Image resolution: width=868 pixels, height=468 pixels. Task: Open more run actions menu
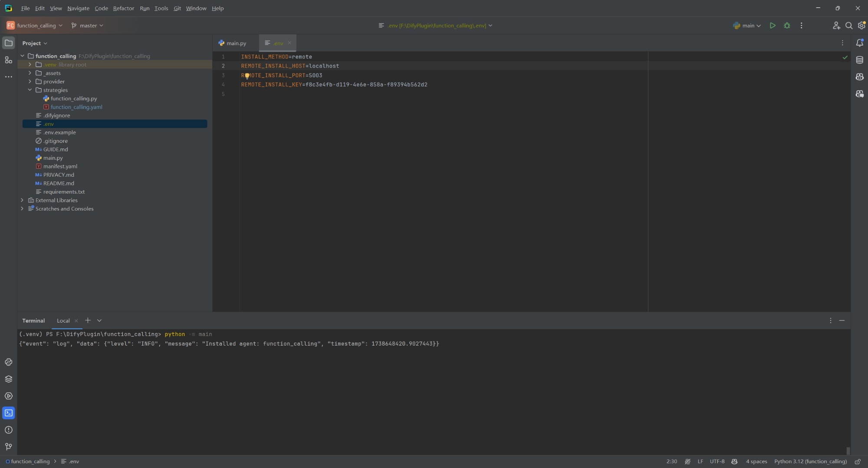801,26
